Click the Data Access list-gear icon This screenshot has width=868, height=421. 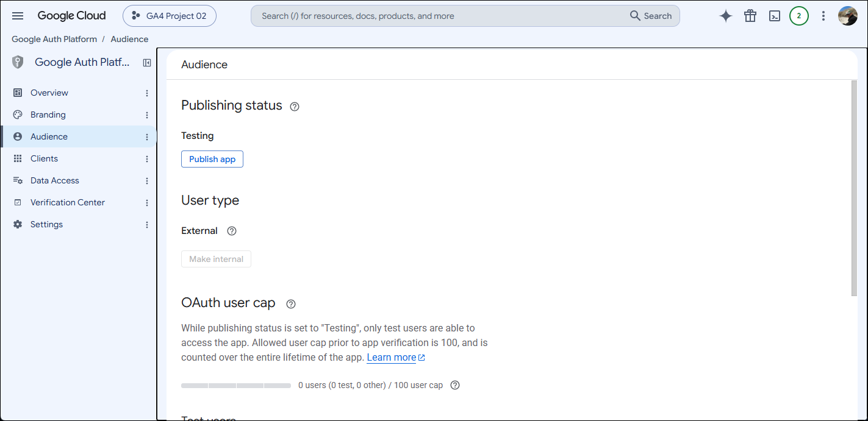click(18, 180)
